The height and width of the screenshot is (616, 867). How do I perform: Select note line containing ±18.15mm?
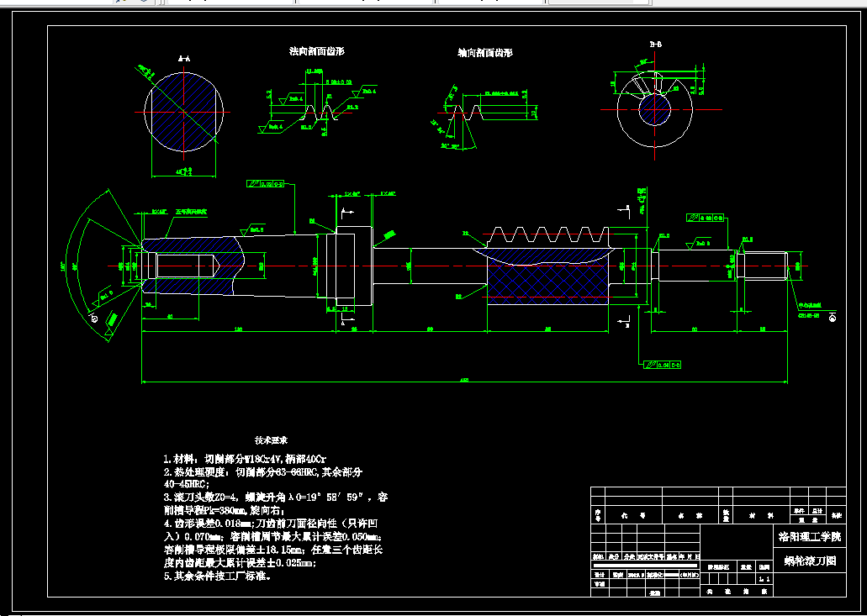click(273, 550)
